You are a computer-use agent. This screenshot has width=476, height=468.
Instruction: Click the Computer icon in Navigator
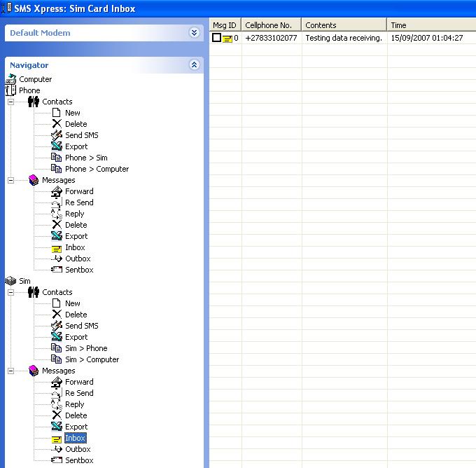point(10,79)
